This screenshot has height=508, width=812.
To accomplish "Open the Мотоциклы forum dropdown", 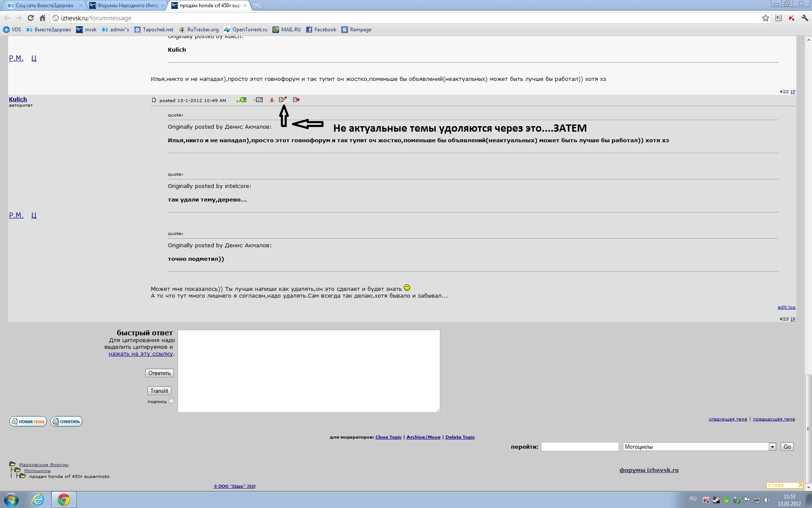I will click(x=772, y=447).
